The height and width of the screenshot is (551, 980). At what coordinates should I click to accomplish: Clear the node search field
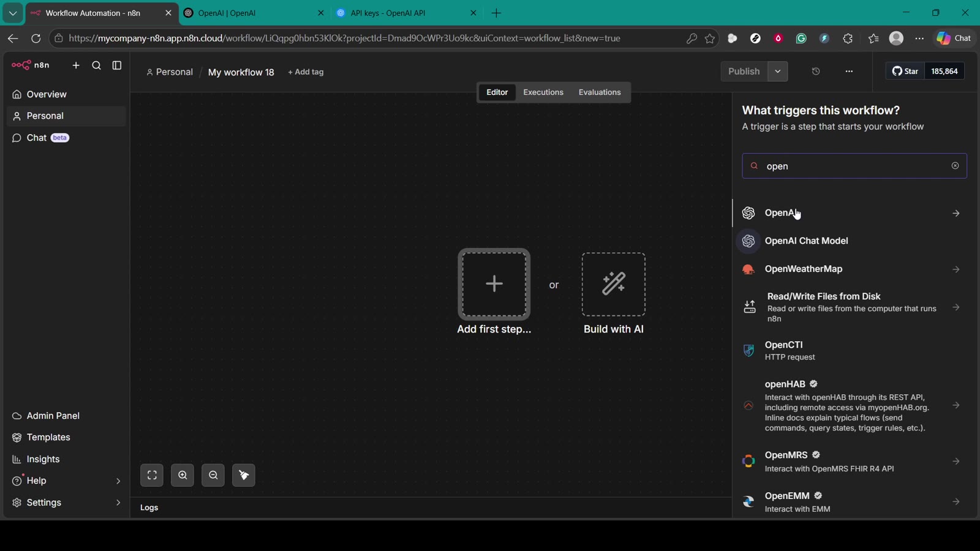click(955, 166)
